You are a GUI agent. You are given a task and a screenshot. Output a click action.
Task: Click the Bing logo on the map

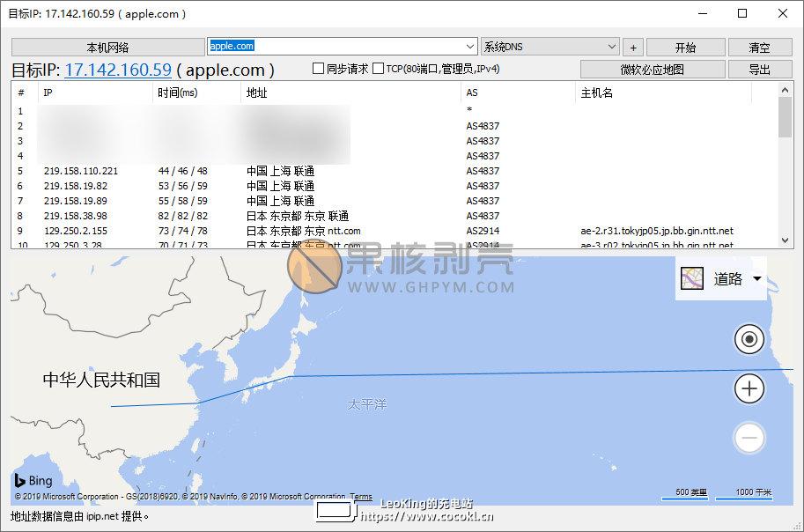click(x=33, y=480)
